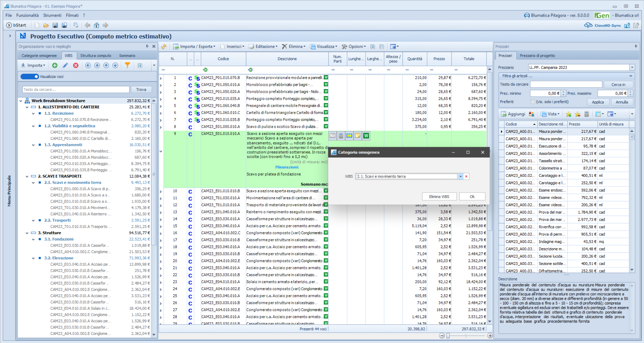The width and height of the screenshot is (644, 343).
Task: Collapse the 2. SCAVI E TRASPORTI tree node
Action: tap(27, 176)
